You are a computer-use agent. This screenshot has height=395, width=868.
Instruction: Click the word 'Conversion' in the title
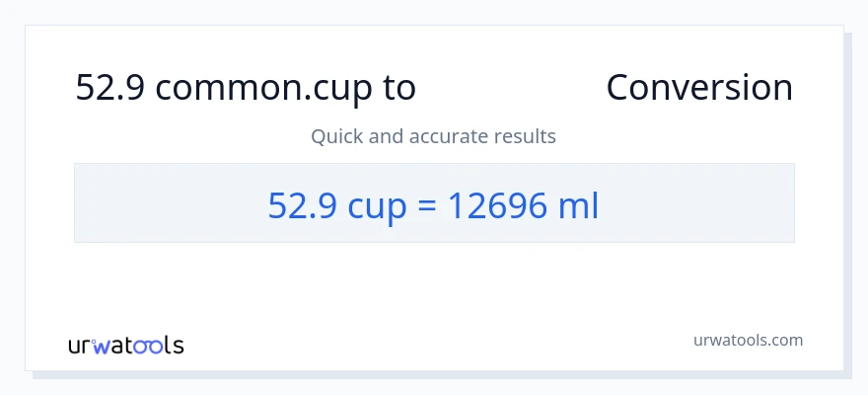[698, 88]
